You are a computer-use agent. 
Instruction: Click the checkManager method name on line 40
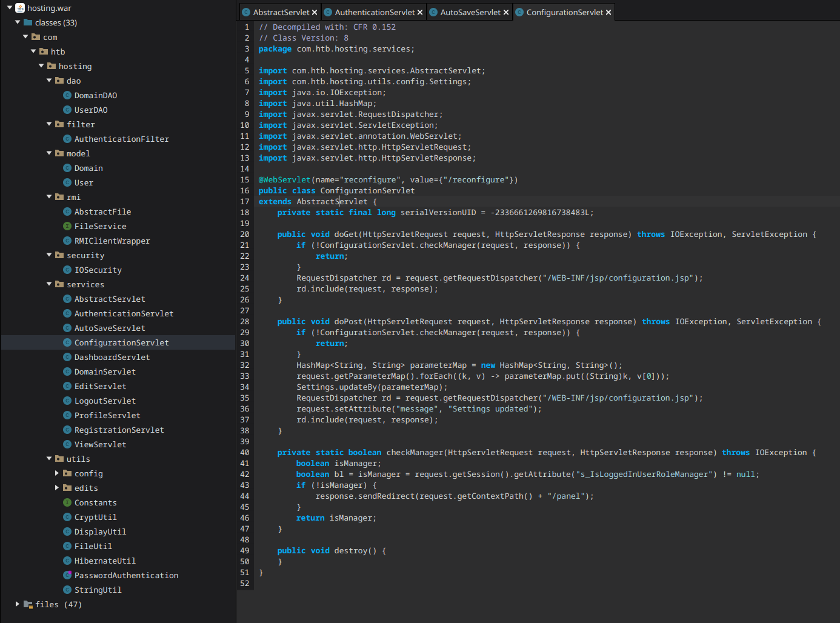coord(415,453)
